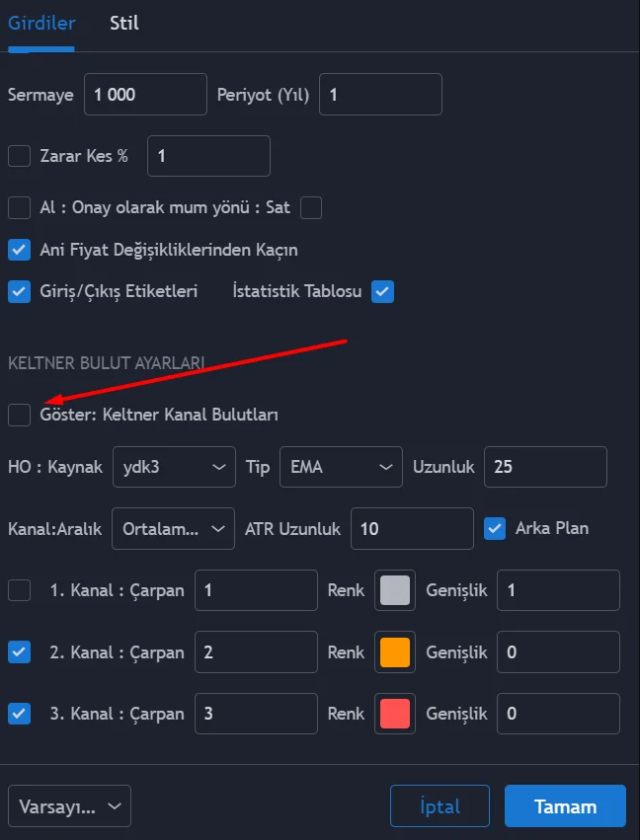
Task: Uncheck the Arka Plan option
Action: tap(496, 528)
